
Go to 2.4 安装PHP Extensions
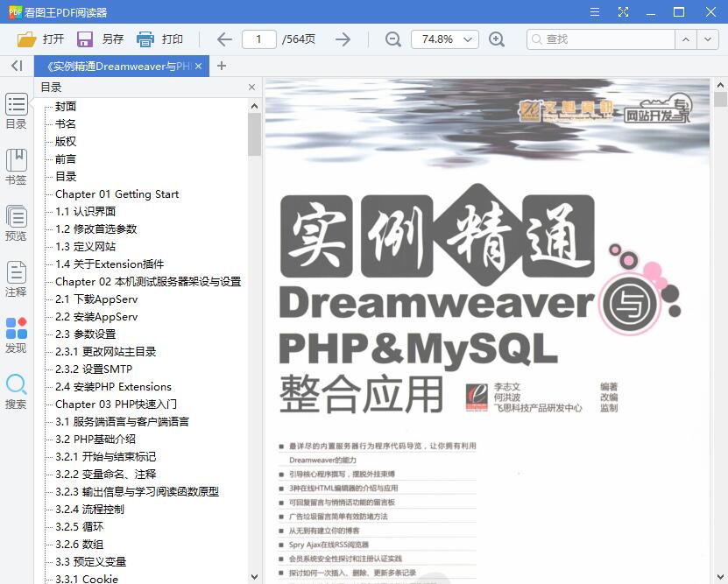113,387
